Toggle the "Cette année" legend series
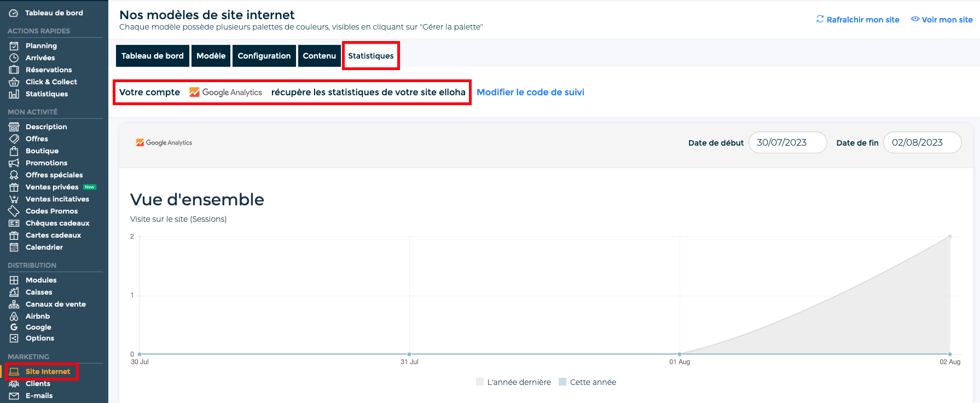 point(587,382)
